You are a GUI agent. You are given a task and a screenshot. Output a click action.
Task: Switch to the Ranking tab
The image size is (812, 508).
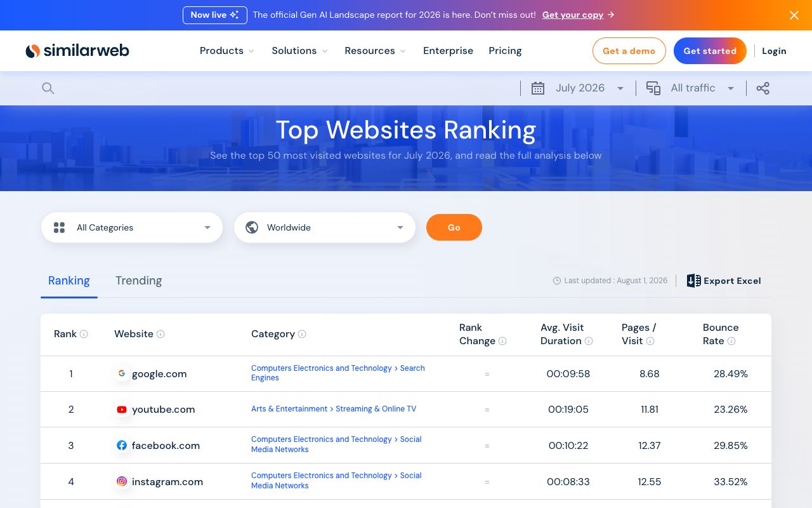click(x=69, y=281)
